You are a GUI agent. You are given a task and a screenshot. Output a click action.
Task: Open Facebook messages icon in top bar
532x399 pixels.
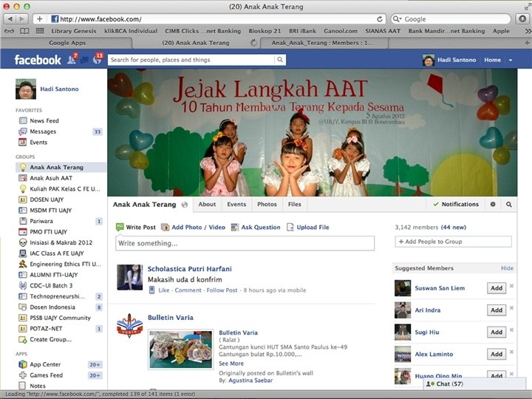point(84,60)
